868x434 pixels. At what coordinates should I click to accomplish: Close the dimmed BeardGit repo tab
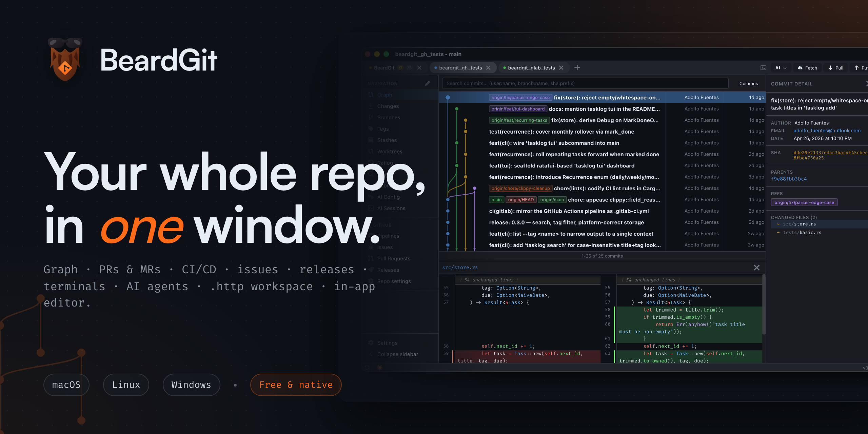[x=419, y=68]
